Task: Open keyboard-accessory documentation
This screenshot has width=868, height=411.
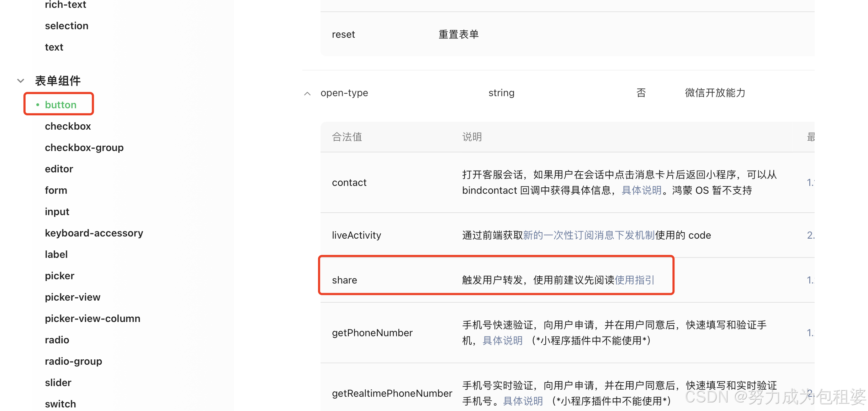Action: pyautogui.click(x=94, y=233)
